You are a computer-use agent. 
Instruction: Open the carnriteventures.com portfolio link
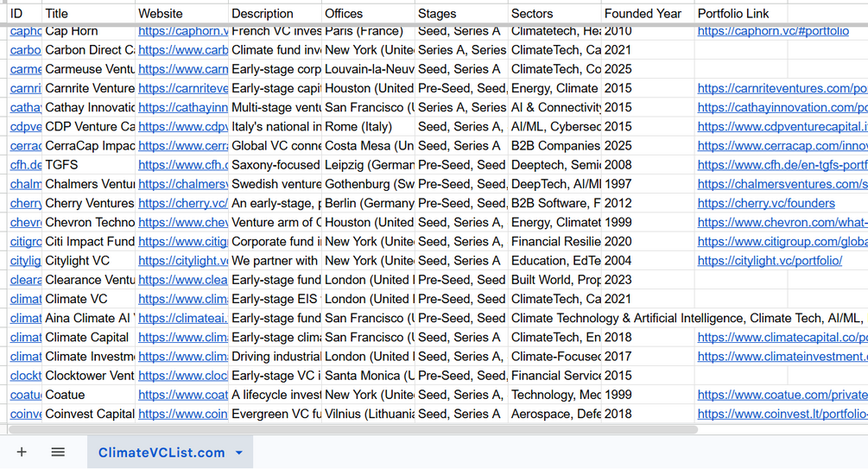(782, 88)
